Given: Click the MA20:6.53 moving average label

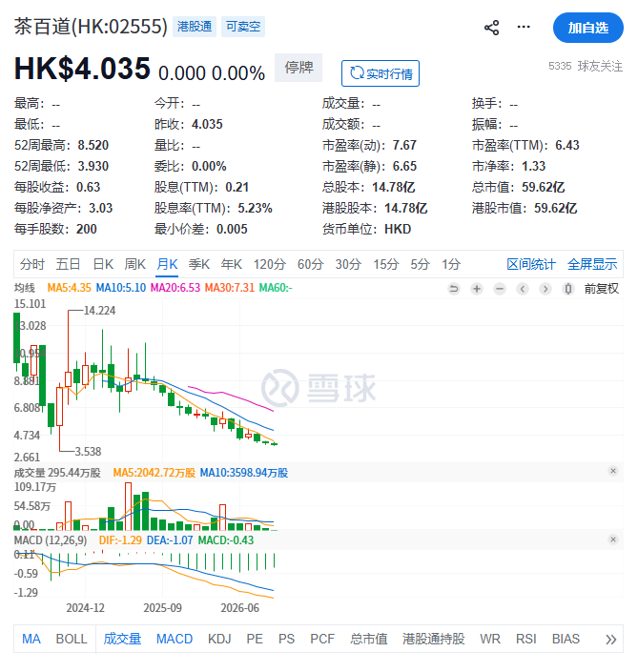Looking at the screenshot, I should click(175, 288).
